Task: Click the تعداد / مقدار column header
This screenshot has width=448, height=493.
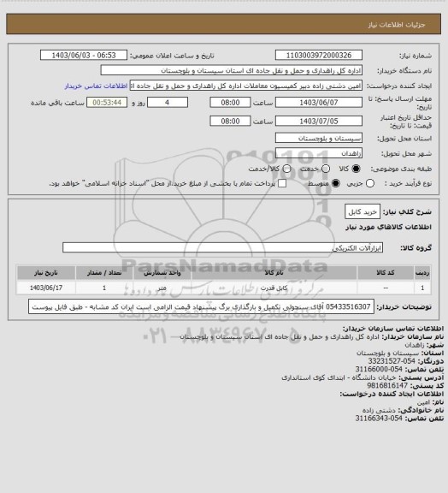Action: [104, 272]
